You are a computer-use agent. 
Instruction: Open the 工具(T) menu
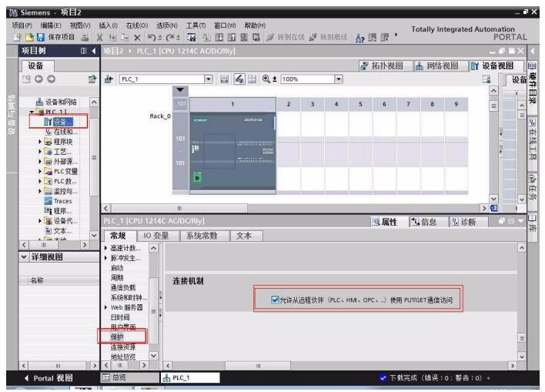196,25
